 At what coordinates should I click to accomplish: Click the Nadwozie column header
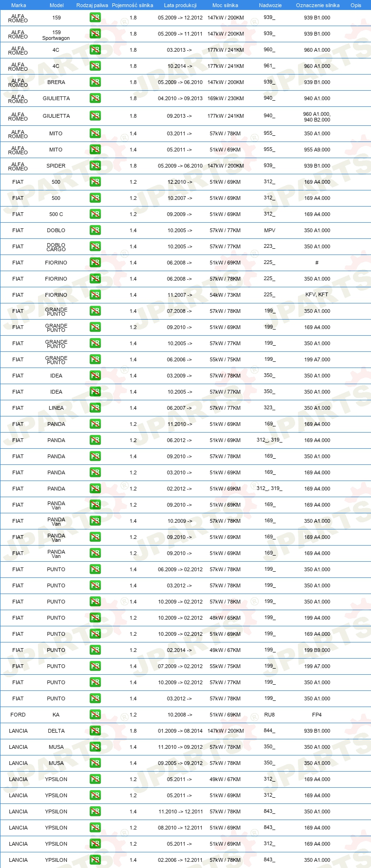tap(270, 5)
